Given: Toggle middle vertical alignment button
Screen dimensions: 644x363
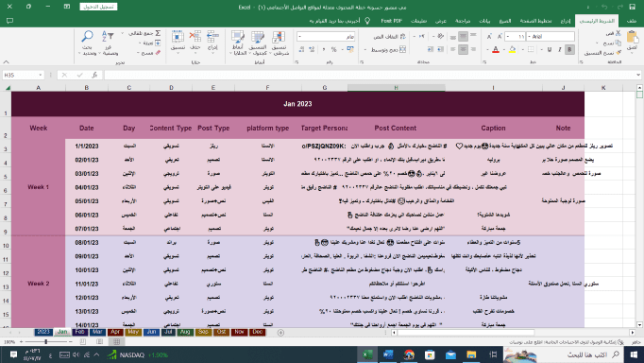Looking at the screenshot, I should pyautogui.click(x=463, y=37).
